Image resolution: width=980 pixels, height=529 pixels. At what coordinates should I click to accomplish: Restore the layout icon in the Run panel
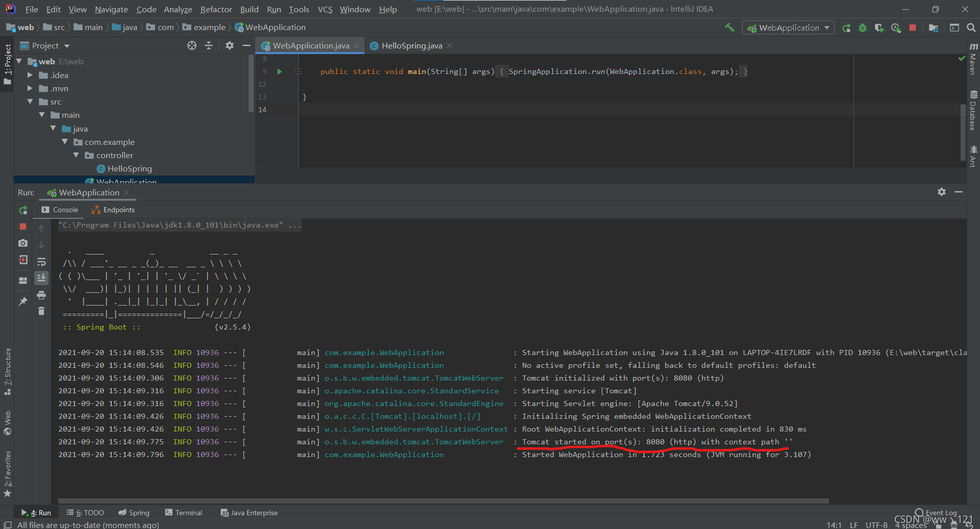[23, 281]
